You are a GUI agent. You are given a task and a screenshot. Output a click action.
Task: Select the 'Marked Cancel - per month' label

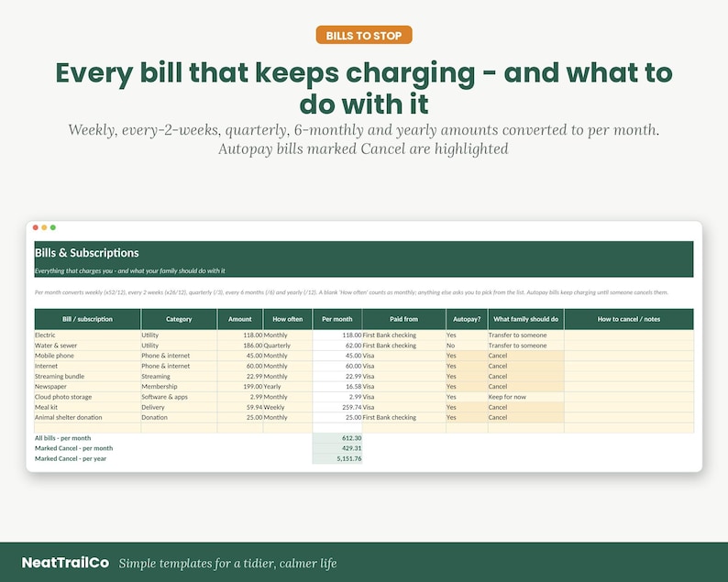click(x=74, y=448)
